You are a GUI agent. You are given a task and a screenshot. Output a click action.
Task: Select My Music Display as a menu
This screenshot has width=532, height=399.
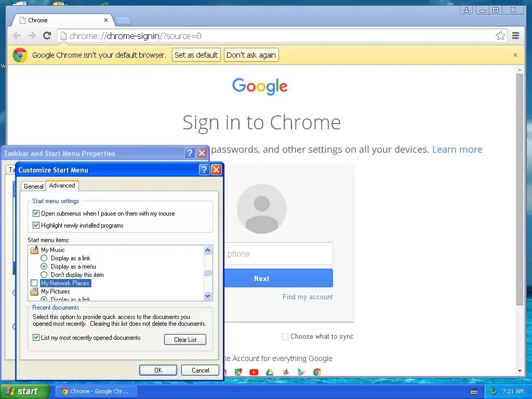point(44,267)
